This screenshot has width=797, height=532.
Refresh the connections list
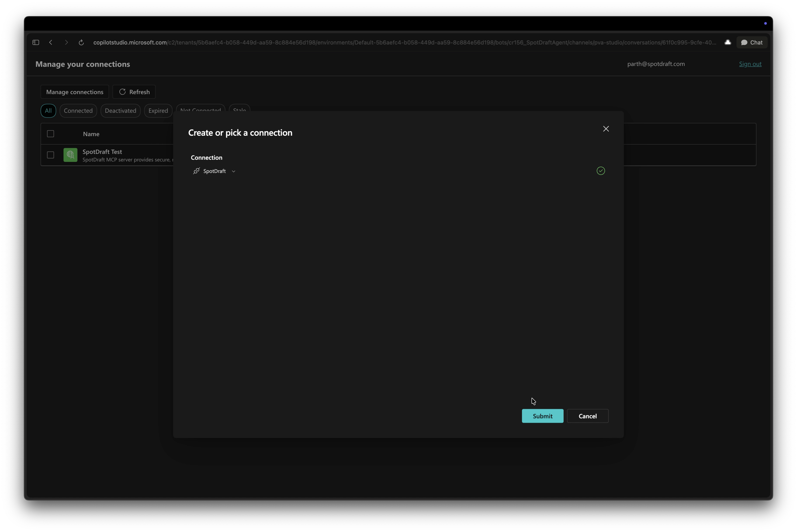pos(134,92)
